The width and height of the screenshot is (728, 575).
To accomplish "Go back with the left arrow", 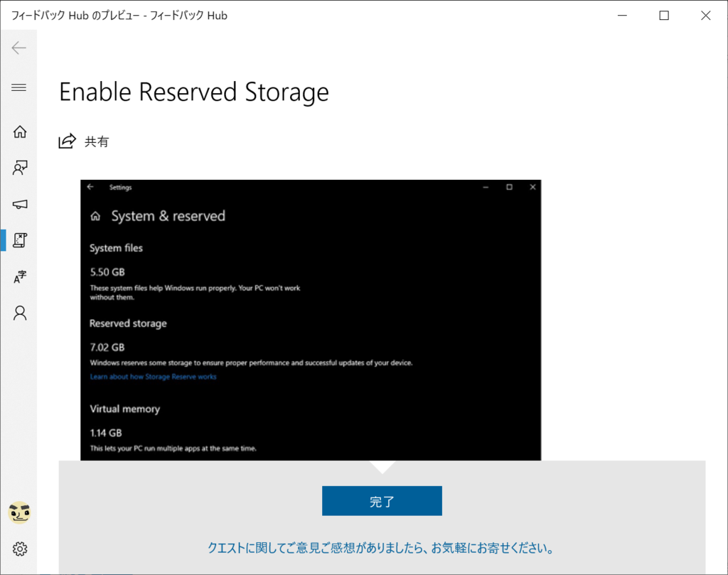I will (19, 48).
